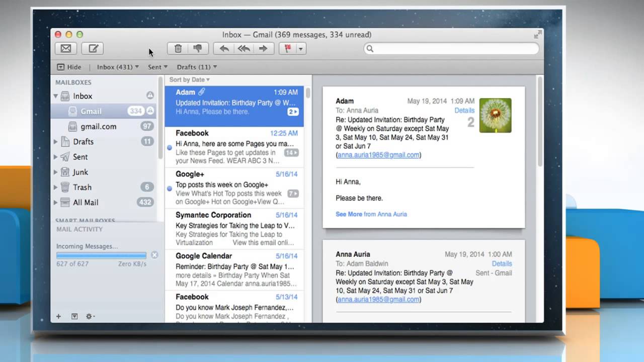Screen dimensions: 644x362
Task: Add a mailbox with the plus button
Action: coord(58,316)
